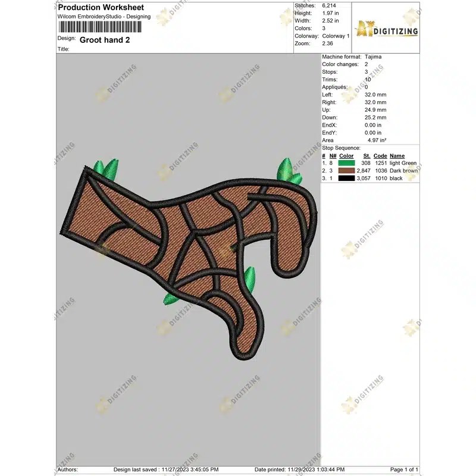Viewport: 476px width, 476px height.
Task: Click the Groot hand embroidery design preview
Action: (189, 259)
